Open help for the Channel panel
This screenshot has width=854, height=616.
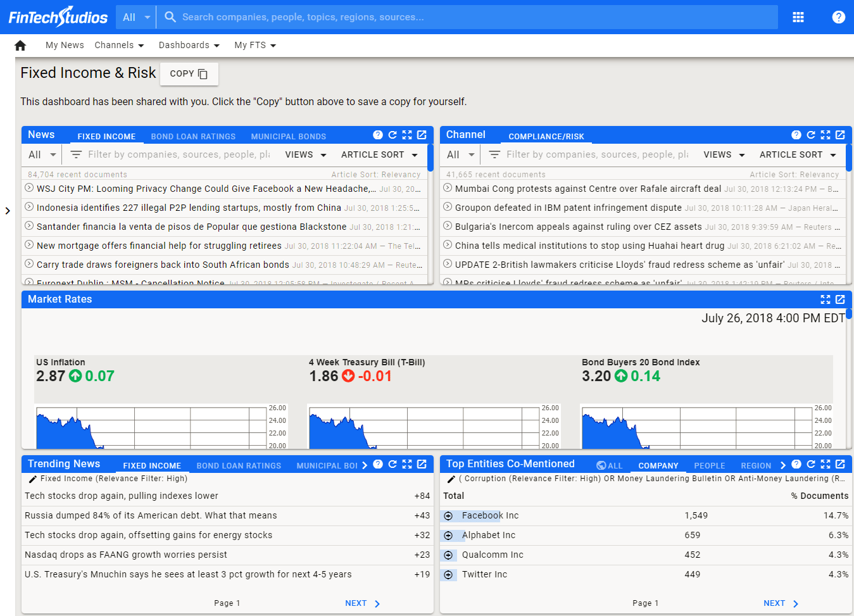pos(796,135)
